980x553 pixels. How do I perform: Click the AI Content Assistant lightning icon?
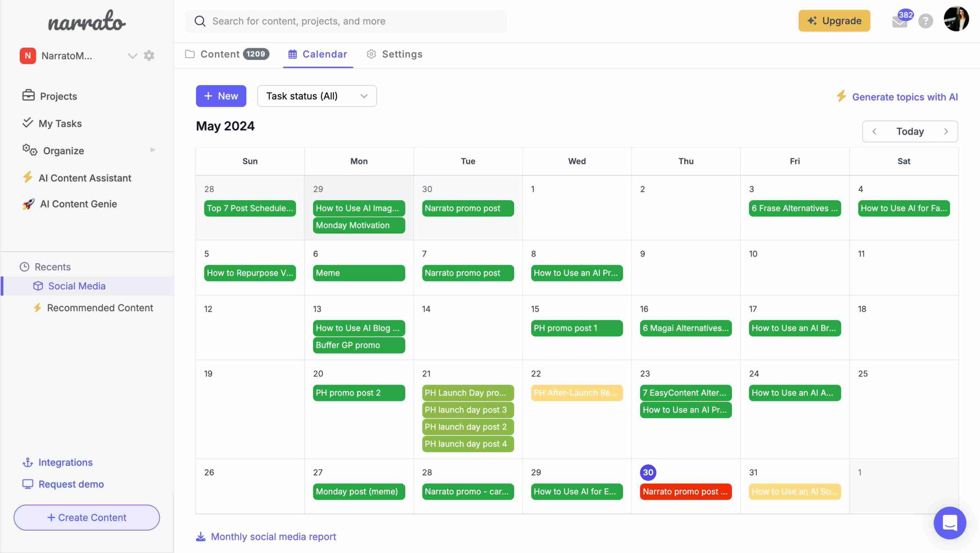27,178
